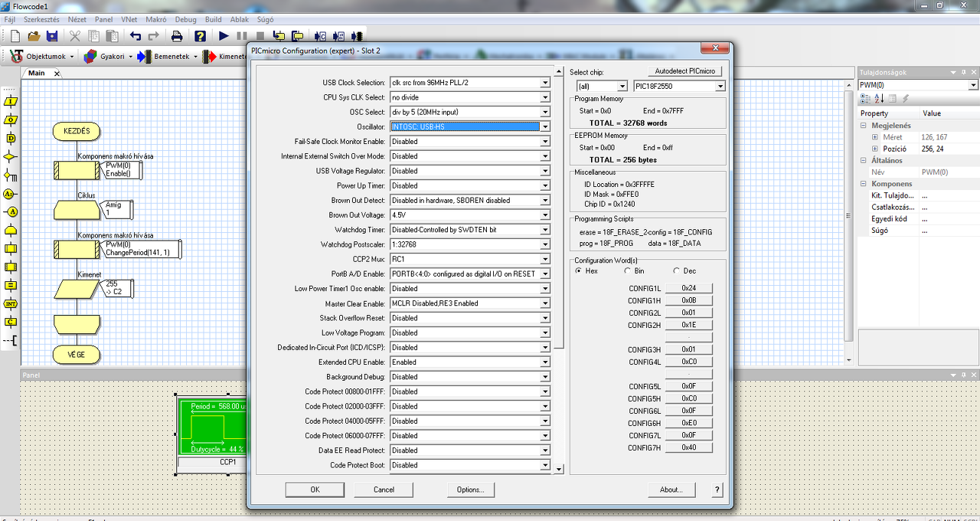Select the Component Macro flowchart icon
This screenshot has width=980, height=521.
11,267
